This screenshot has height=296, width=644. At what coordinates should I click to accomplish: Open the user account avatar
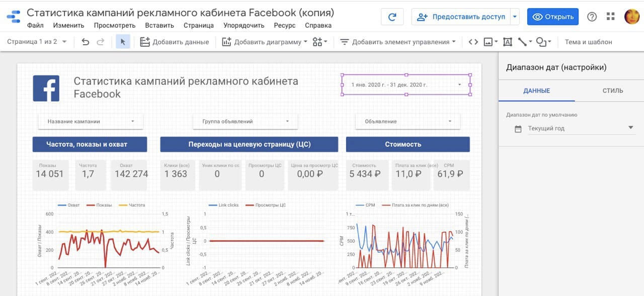coord(632,17)
